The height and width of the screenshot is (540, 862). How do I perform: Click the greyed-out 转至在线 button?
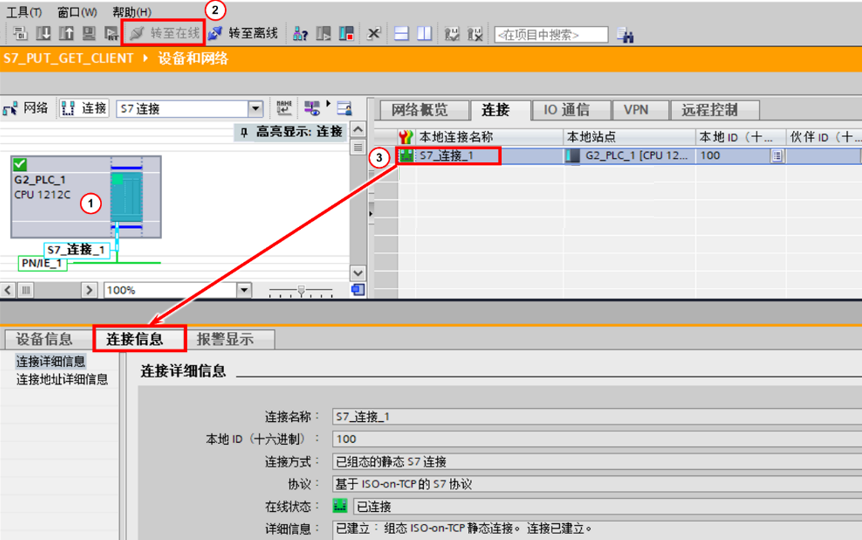coord(164,33)
